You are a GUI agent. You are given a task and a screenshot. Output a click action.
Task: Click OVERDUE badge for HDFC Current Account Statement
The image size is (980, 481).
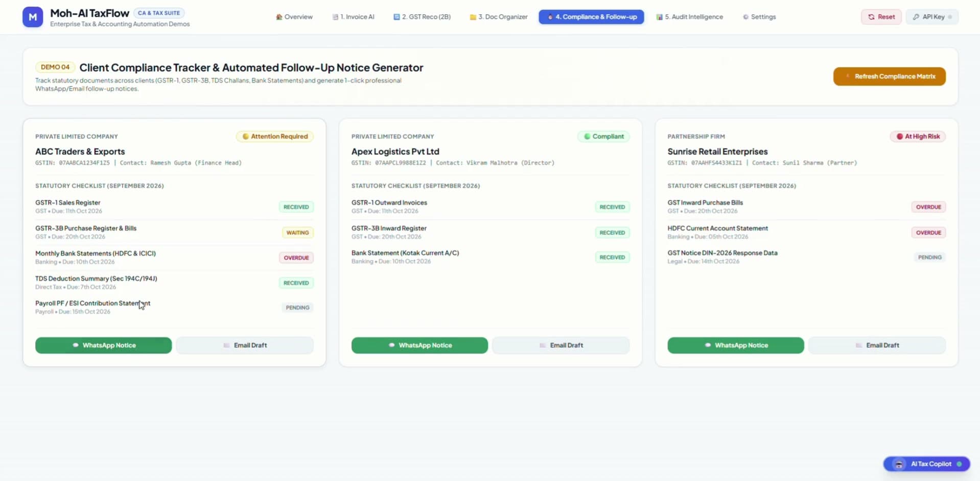[928, 232]
